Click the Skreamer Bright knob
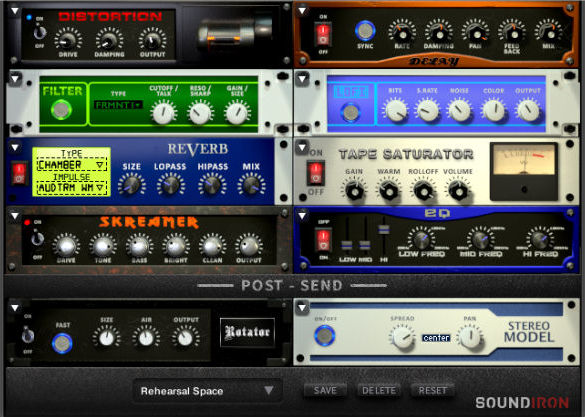The height and width of the screenshot is (417, 585). pyautogui.click(x=176, y=246)
